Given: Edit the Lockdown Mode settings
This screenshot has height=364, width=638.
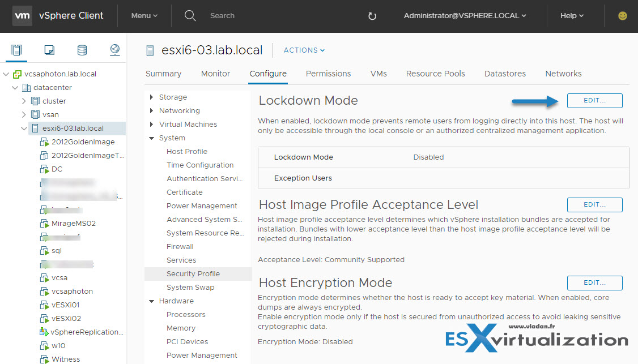Looking at the screenshot, I should click(594, 100).
